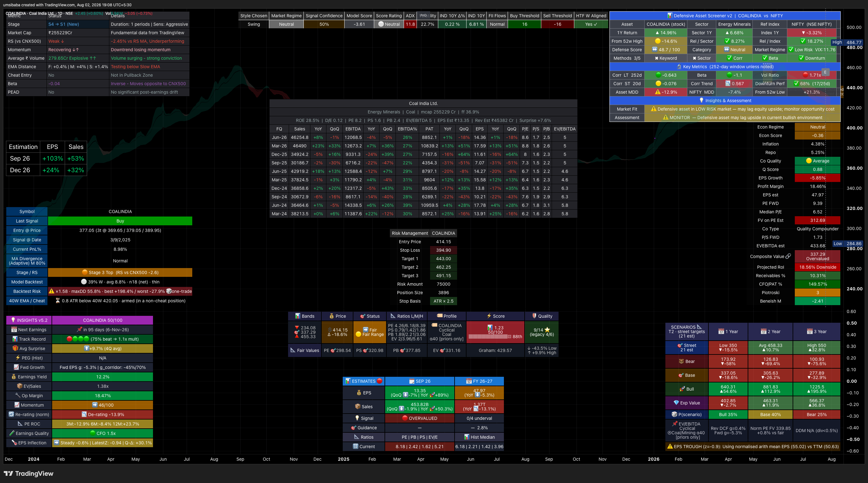The height and width of the screenshot is (483, 868).
Task: Click the bar chart icon beside Bands
Action: point(298,316)
